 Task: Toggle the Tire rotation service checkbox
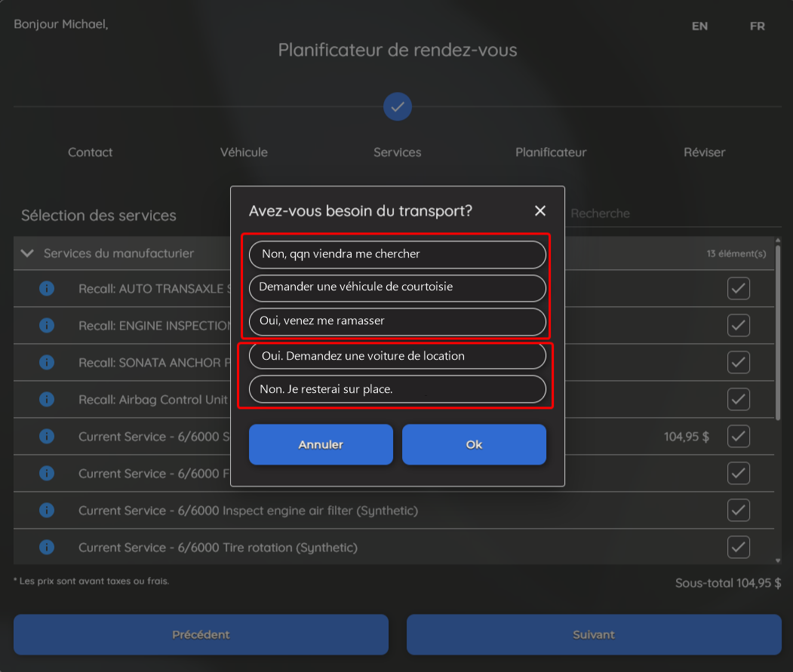[x=738, y=547]
